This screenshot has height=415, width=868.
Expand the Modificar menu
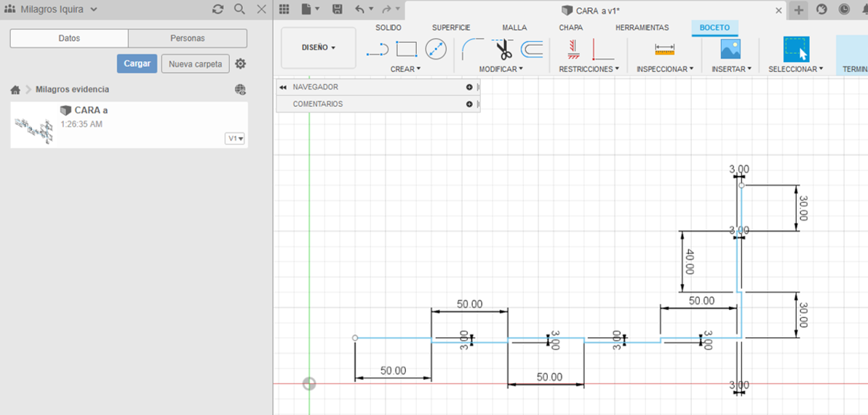coord(501,69)
